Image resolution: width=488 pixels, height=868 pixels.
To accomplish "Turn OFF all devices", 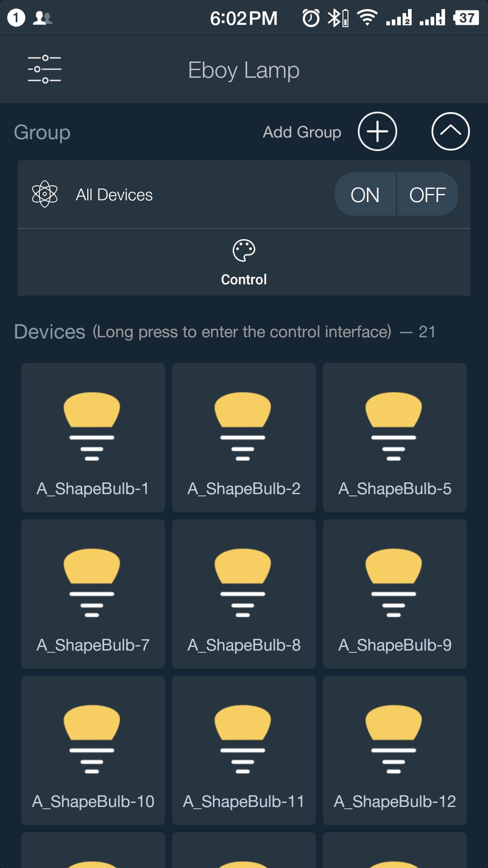I will coord(427,195).
